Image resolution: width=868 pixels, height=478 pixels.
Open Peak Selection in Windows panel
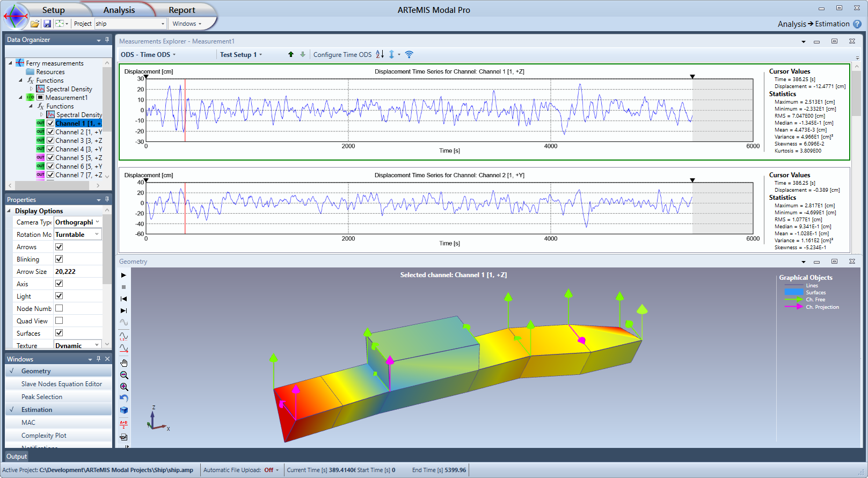pos(42,397)
